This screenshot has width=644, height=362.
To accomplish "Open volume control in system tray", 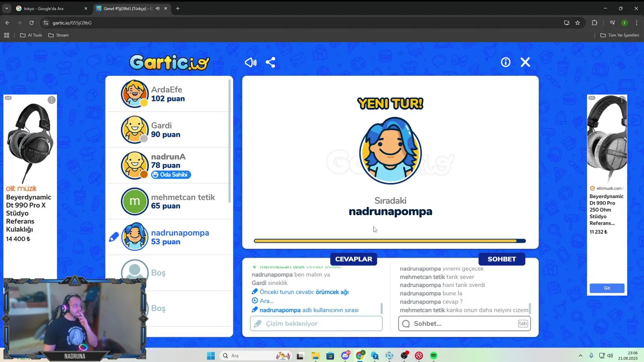I will tap(611, 355).
